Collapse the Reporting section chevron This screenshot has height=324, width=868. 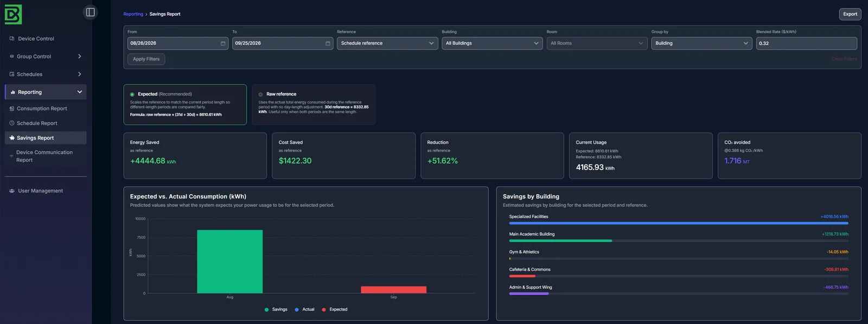[x=80, y=92]
